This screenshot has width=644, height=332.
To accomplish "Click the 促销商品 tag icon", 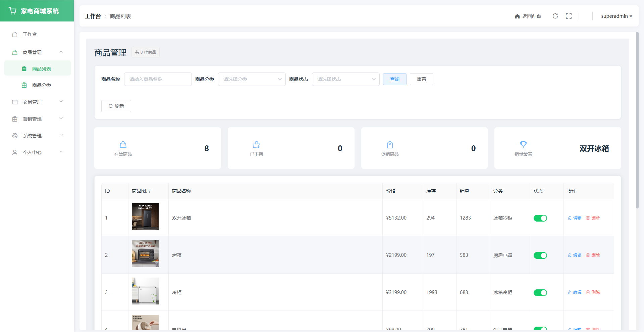I will coord(390,145).
